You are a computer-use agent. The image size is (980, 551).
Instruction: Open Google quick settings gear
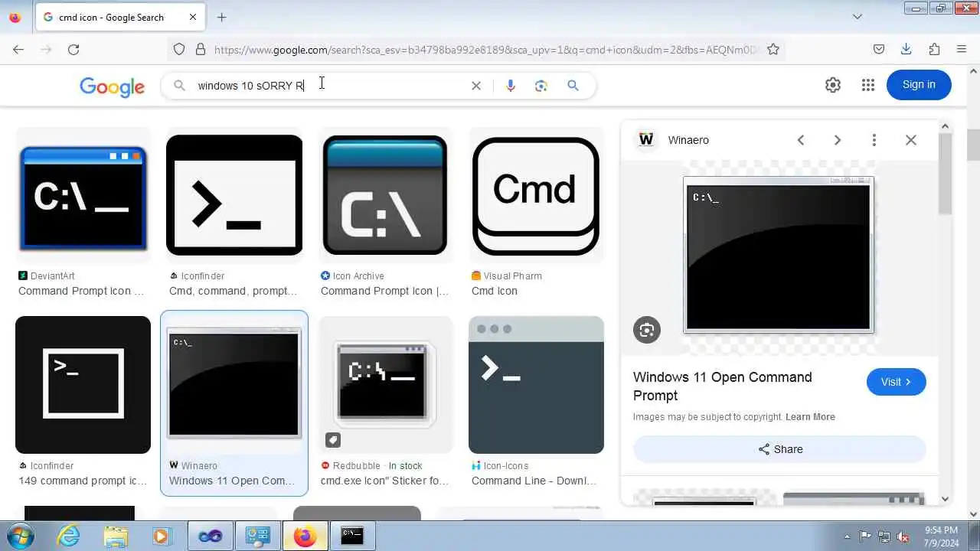(x=833, y=85)
